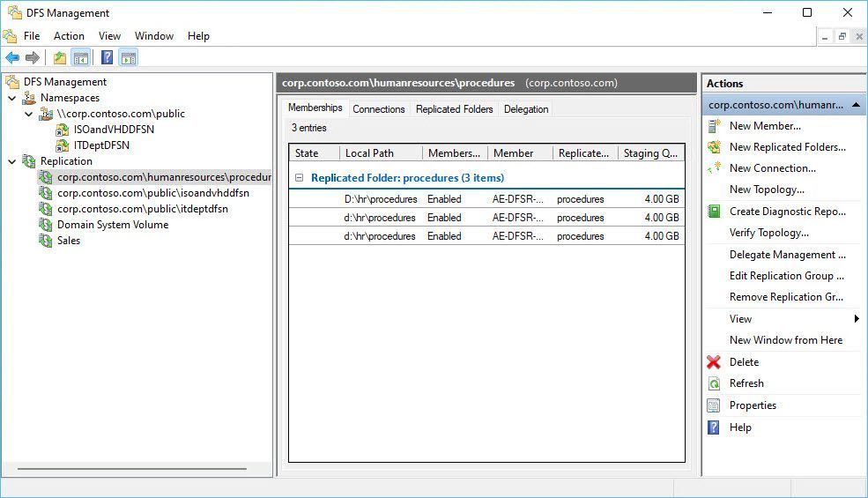The height and width of the screenshot is (498, 868).
Task: Click the Back arrow toolbar icon
Action: tap(12, 57)
